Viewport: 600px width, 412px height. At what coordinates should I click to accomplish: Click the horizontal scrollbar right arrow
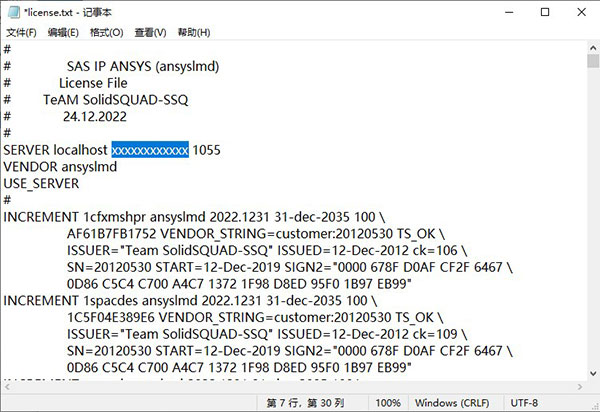pyautogui.click(x=580, y=387)
